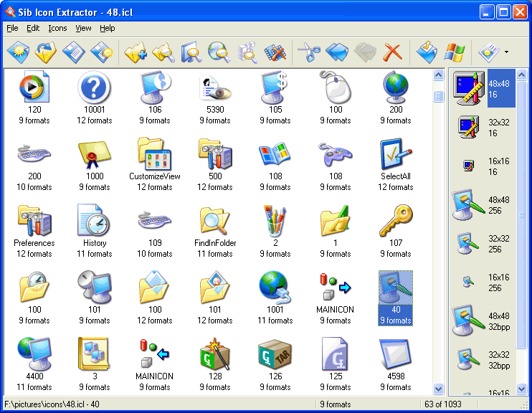Click the status bar text '63 of 1093'
The width and height of the screenshot is (532, 413).
point(443,404)
